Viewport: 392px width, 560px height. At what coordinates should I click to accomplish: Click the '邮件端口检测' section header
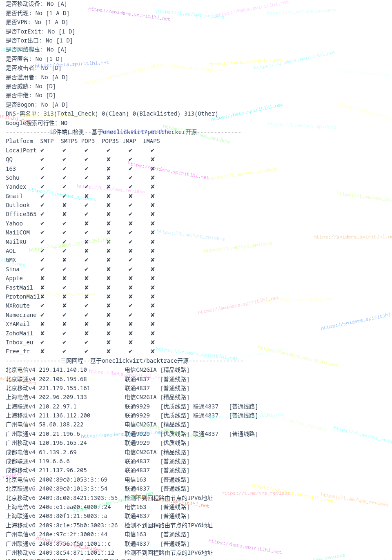click(123, 132)
